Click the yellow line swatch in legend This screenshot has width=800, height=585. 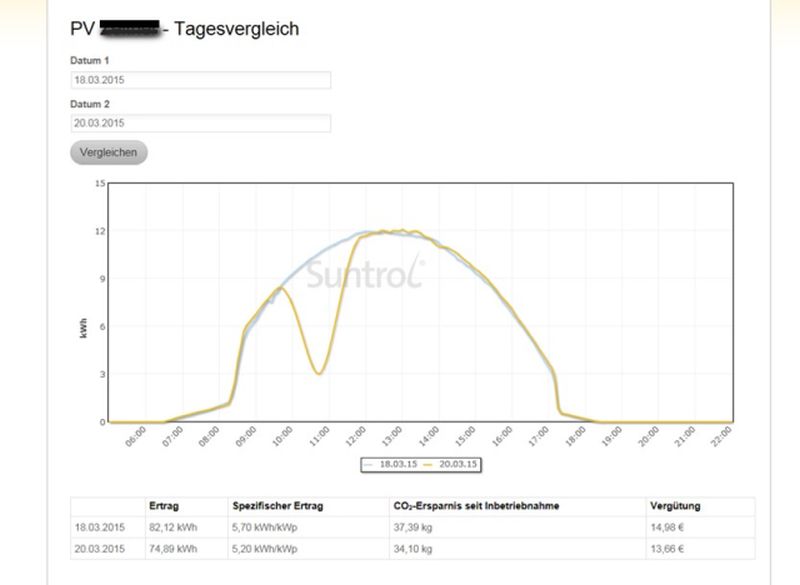(x=428, y=465)
